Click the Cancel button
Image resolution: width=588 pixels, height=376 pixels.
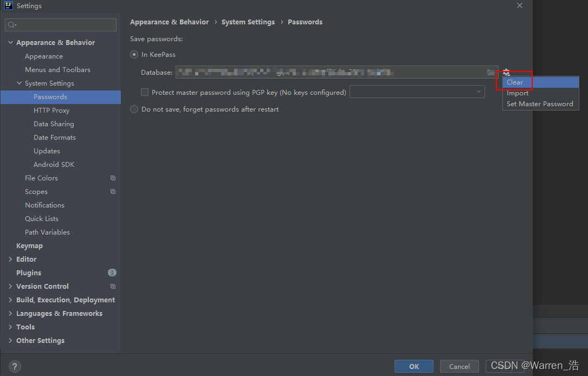point(460,366)
